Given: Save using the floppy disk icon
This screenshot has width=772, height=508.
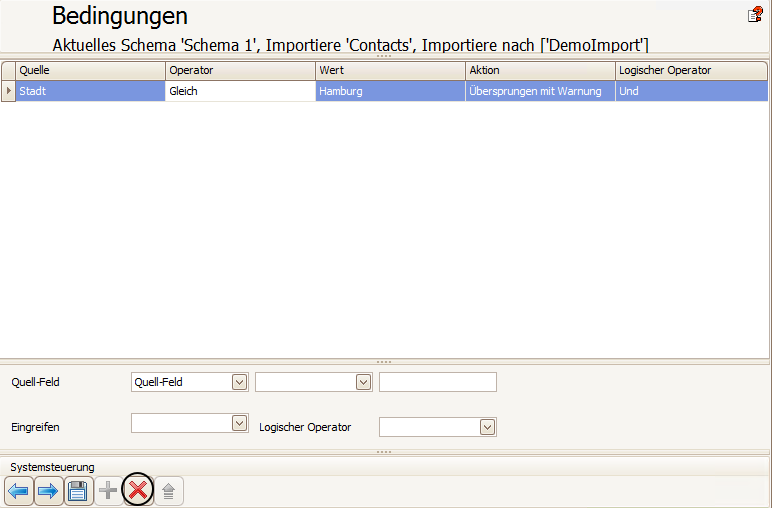Looking at the screenshot, I should [78, 491].
